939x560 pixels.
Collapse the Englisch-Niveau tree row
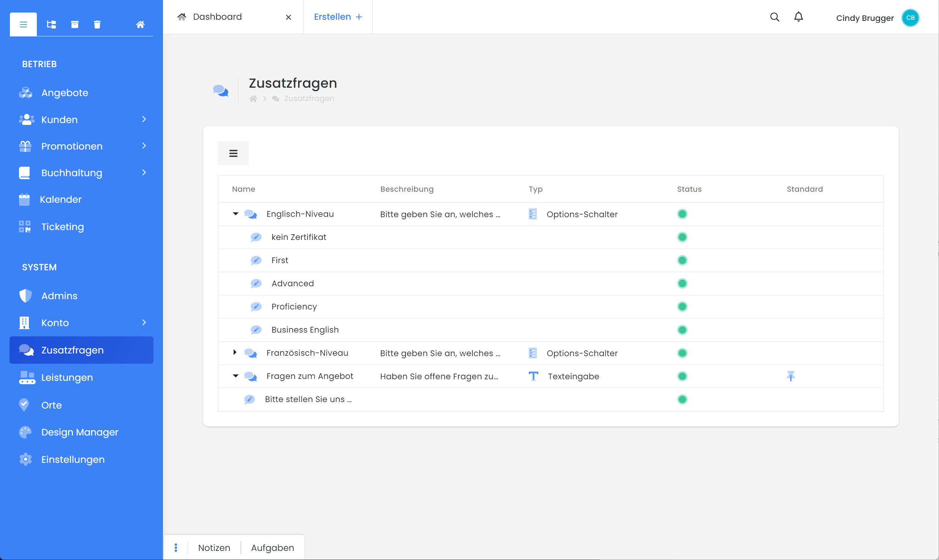click(236, 214)
